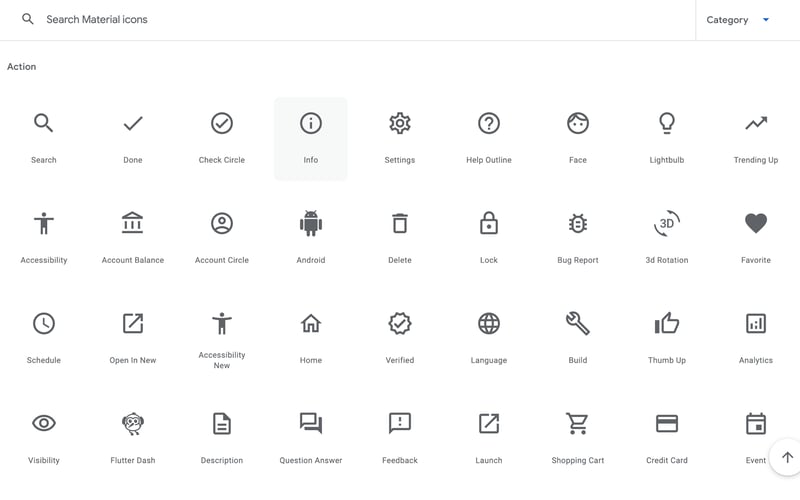Select the Build wrench icon

(578, 323)
